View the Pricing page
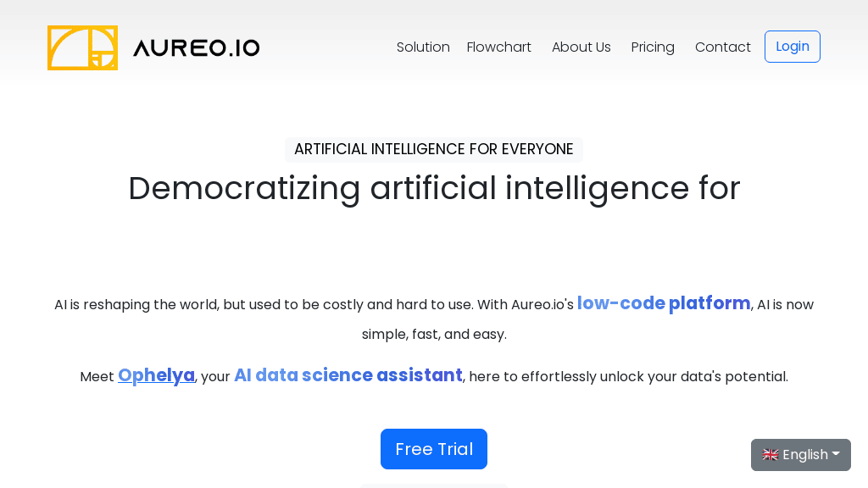 pyautogui.click(x=653, y=47)
